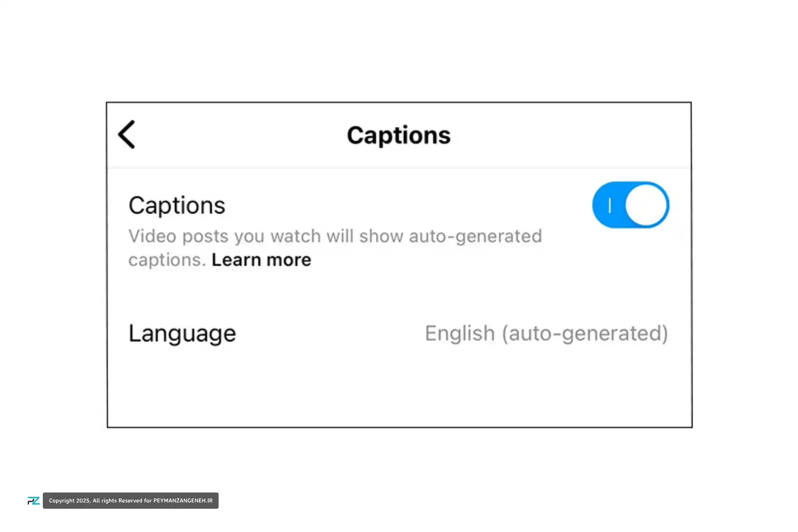798x532 pixels.
Task: Open the Language selection row
Action: [398, 333]
